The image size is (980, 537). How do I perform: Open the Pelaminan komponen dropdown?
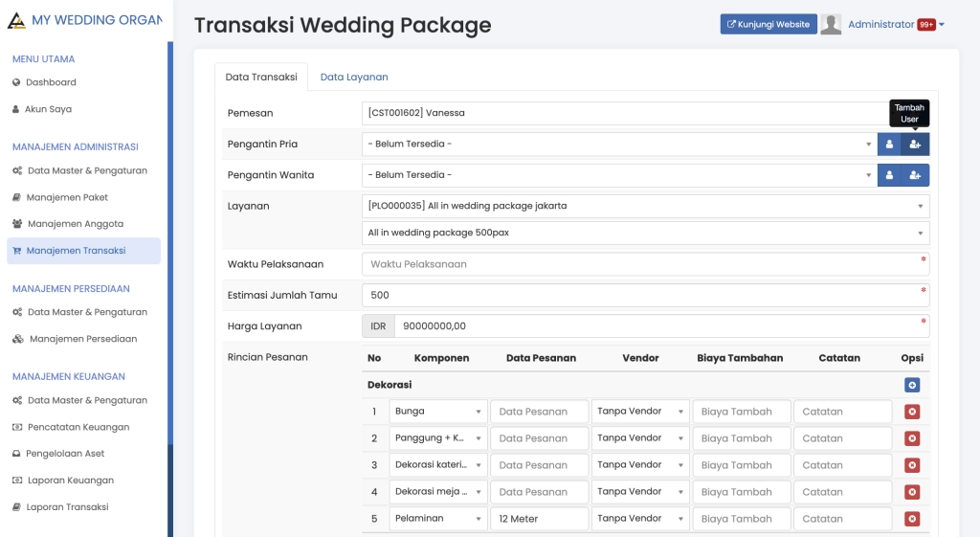click(x=437, y=519)
